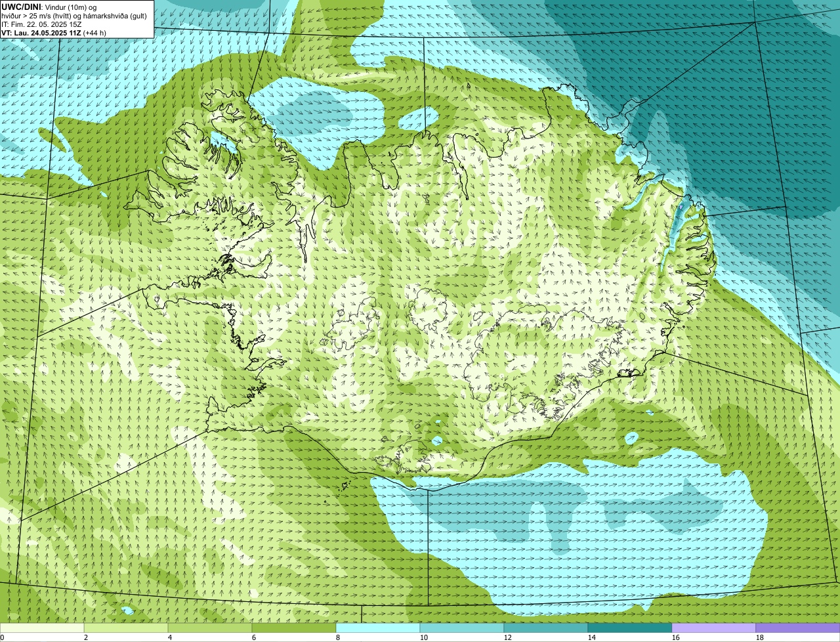This screenshot has height=642, width=840.
Task: Click the 'IT: Fim. 22. 05. 2025 15Z' line
Action: click(x=42, y=24)
